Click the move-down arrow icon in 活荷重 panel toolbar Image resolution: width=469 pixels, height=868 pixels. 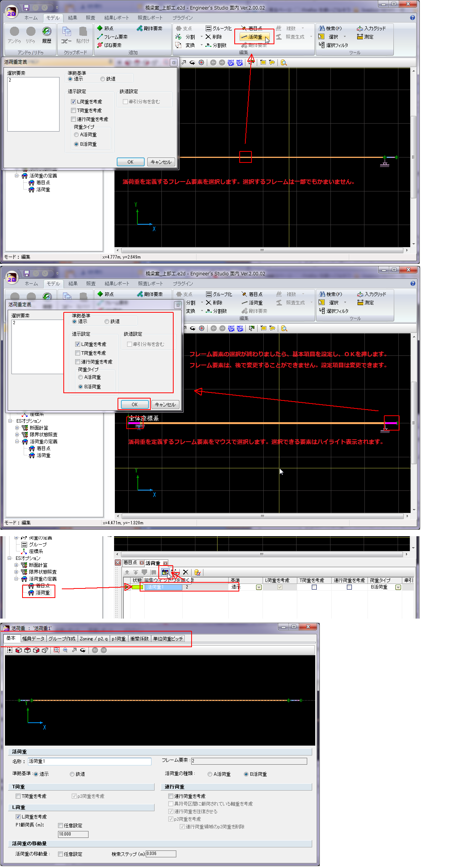[x=135, y=572]
